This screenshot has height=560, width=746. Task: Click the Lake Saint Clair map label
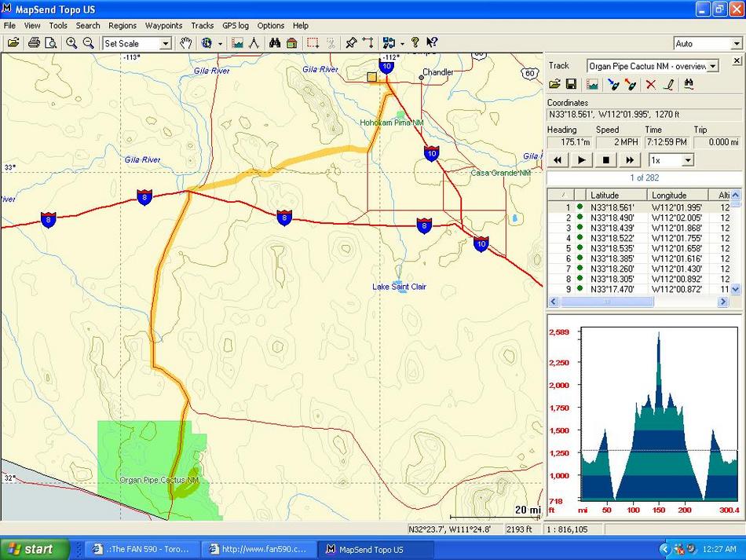(399, 287)
